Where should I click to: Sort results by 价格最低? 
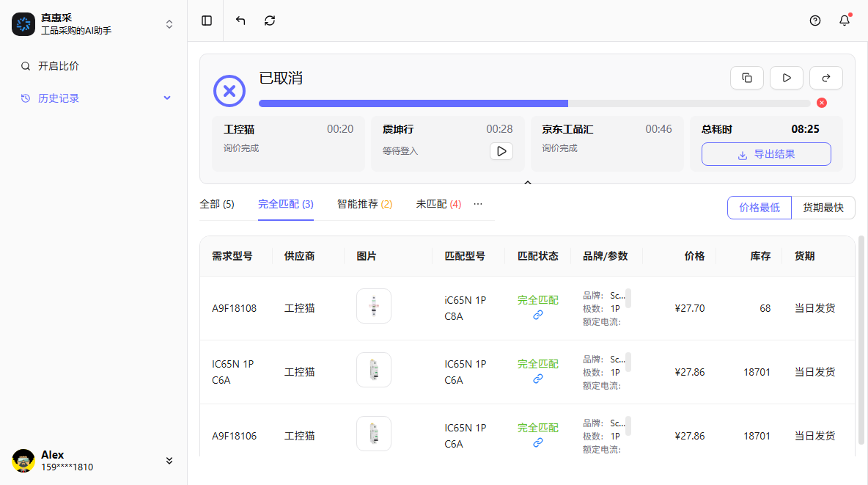pyautogui.click(x=759, y=208)
